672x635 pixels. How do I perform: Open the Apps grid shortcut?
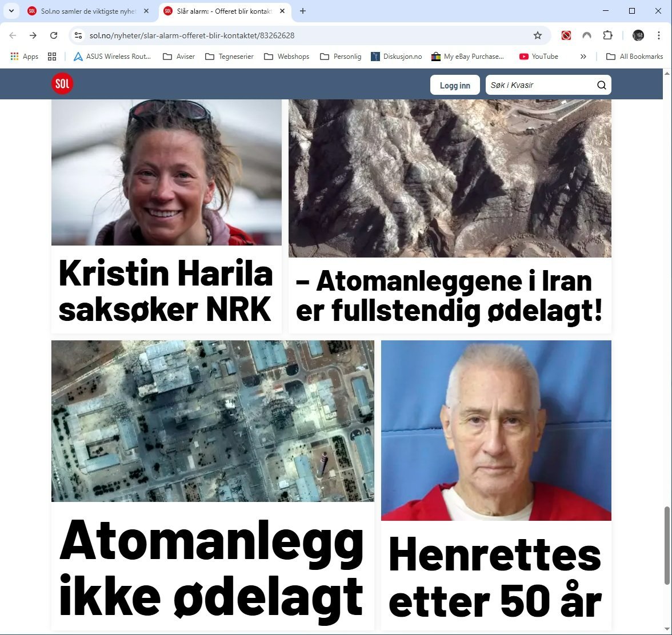pyautogui.click(x=25, y=57)
